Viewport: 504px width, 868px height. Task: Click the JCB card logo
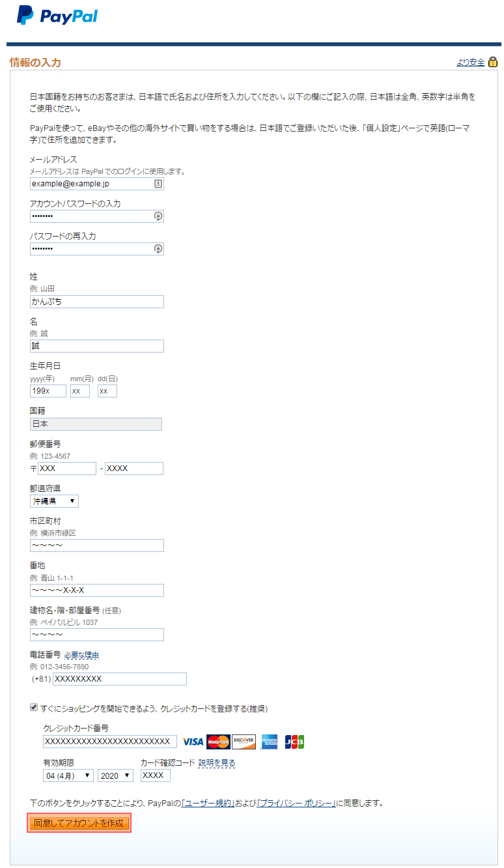tap(294, 742)
